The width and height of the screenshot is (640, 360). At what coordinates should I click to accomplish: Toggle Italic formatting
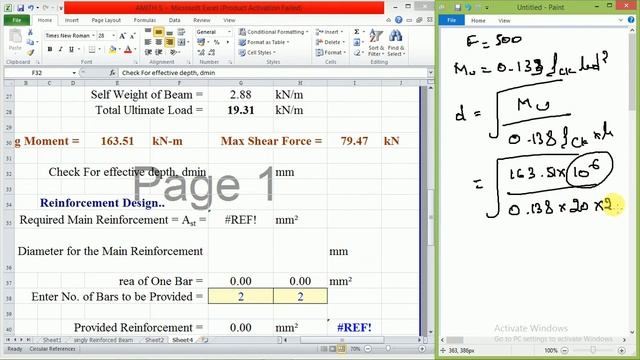(60, 50)
